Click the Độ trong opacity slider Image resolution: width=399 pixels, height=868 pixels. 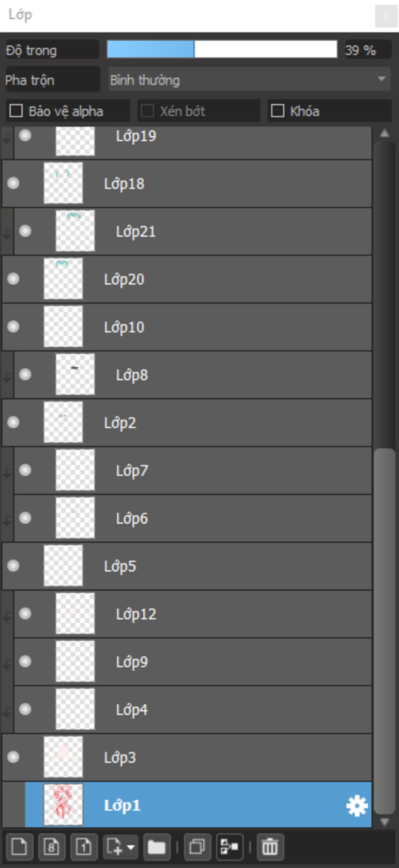click(222, 50)
